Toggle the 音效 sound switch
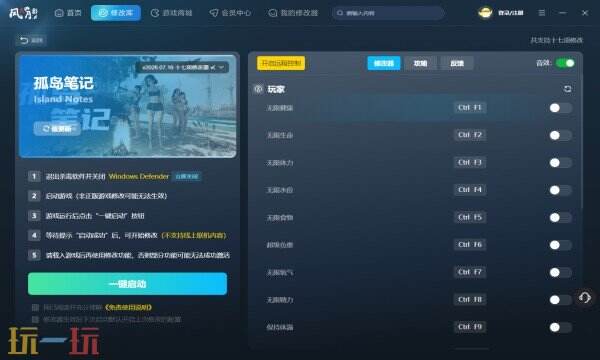 (565, 63)
